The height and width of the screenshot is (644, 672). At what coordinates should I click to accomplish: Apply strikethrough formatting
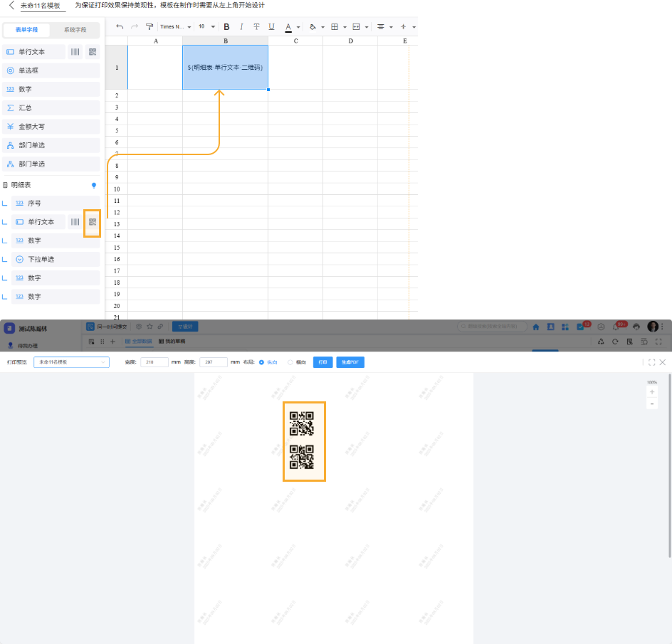tap(256, 27)
